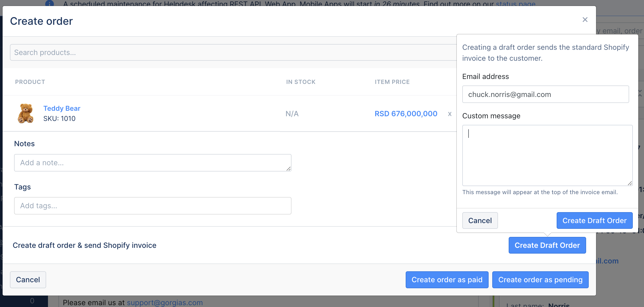Click the Teddy Bear product thumbnail
The image size is (644, 307).
coord(25,113)
